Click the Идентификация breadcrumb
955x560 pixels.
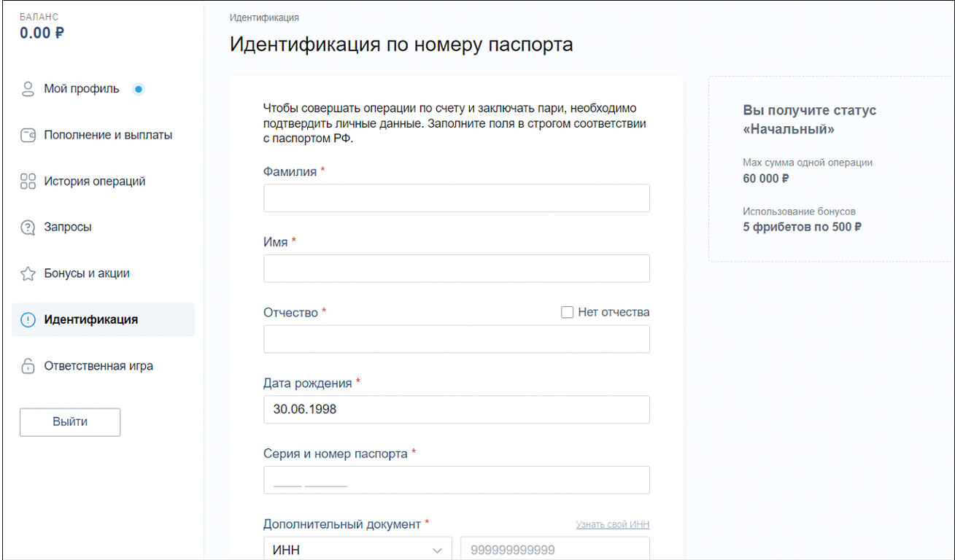point(264,17)
